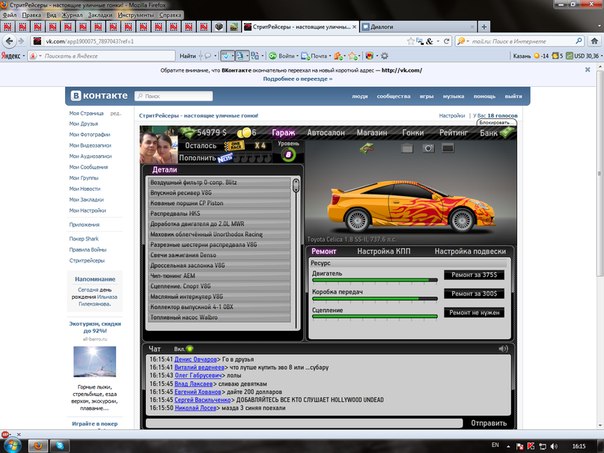
Task: Click the ski resort ad thumbnail
Action: [x=94, y=361]
